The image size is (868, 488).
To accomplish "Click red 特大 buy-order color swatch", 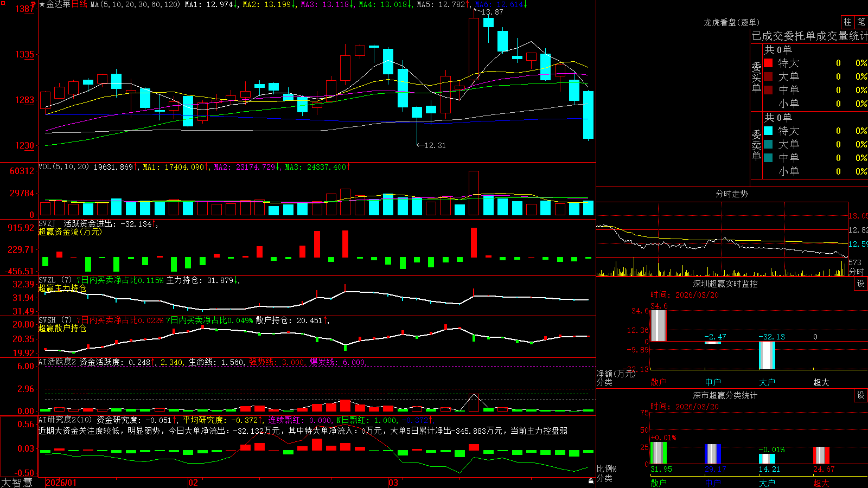I will coord(768,63).
